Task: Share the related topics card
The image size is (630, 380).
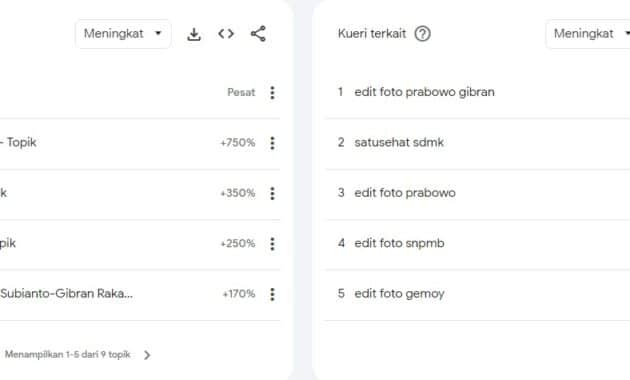Action: [x=258, y=34]
